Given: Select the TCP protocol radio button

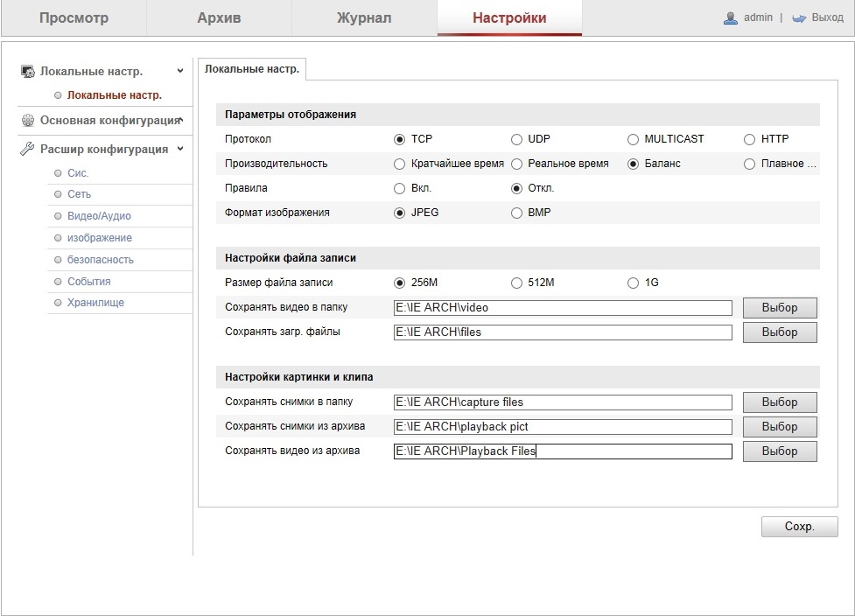Looking at the screenshot, I should [399, 139].
